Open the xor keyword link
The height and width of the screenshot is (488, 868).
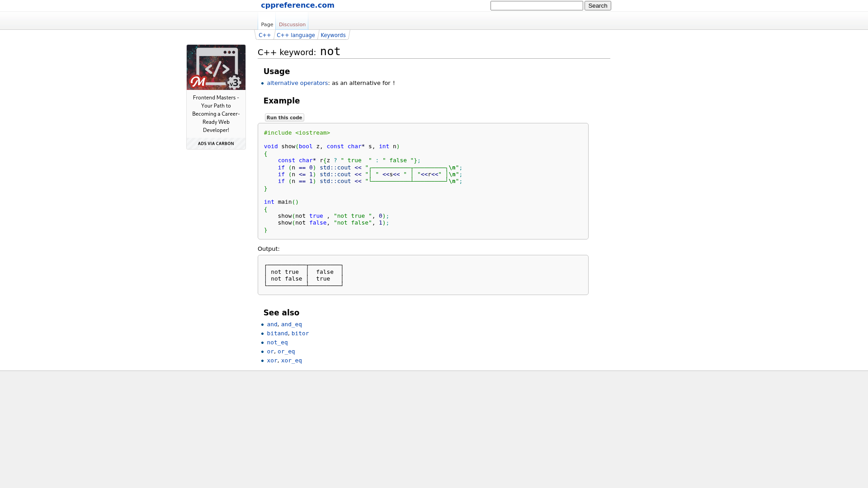tap(272, 361)
